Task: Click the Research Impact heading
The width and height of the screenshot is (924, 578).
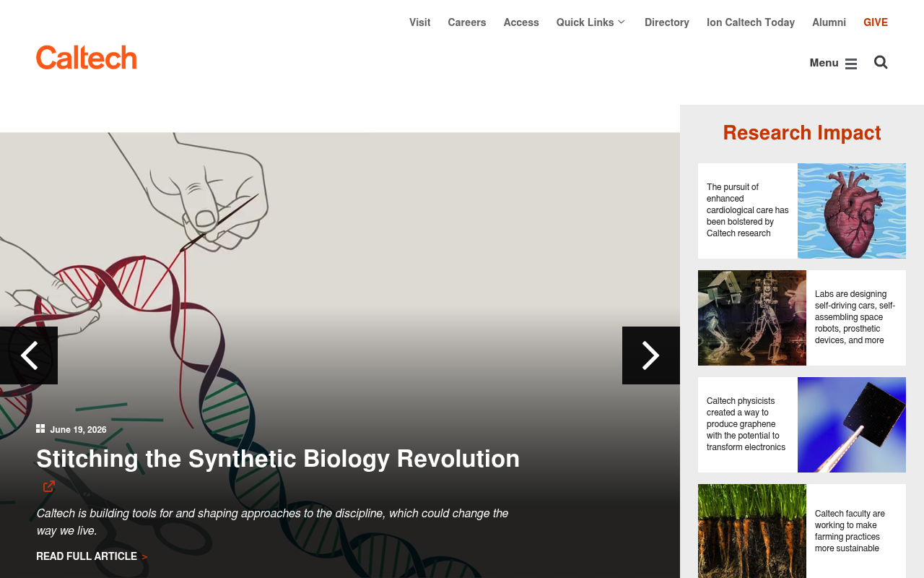Action: pos(802,133)
